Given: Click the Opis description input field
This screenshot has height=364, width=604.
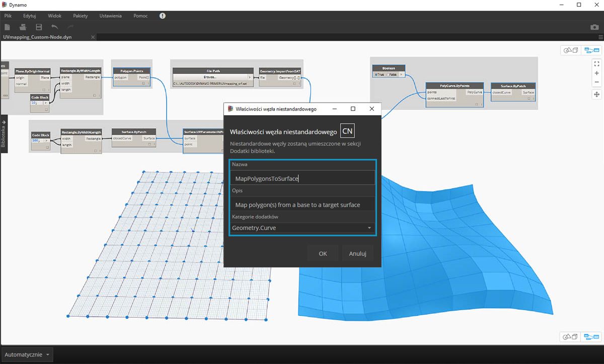Looking at the screenshot, I should click(302, 204).
